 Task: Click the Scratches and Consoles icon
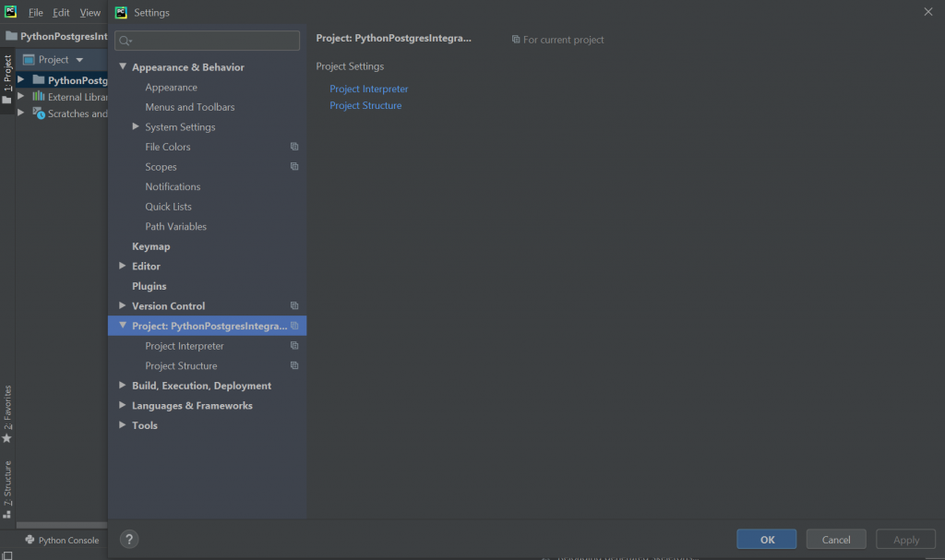pos(39,113)
